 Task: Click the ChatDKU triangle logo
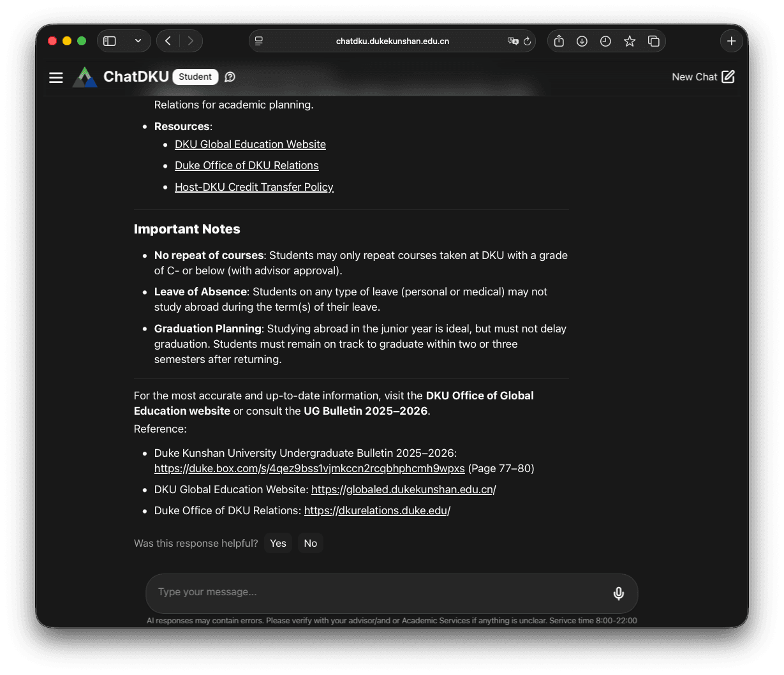pos(85,77)
